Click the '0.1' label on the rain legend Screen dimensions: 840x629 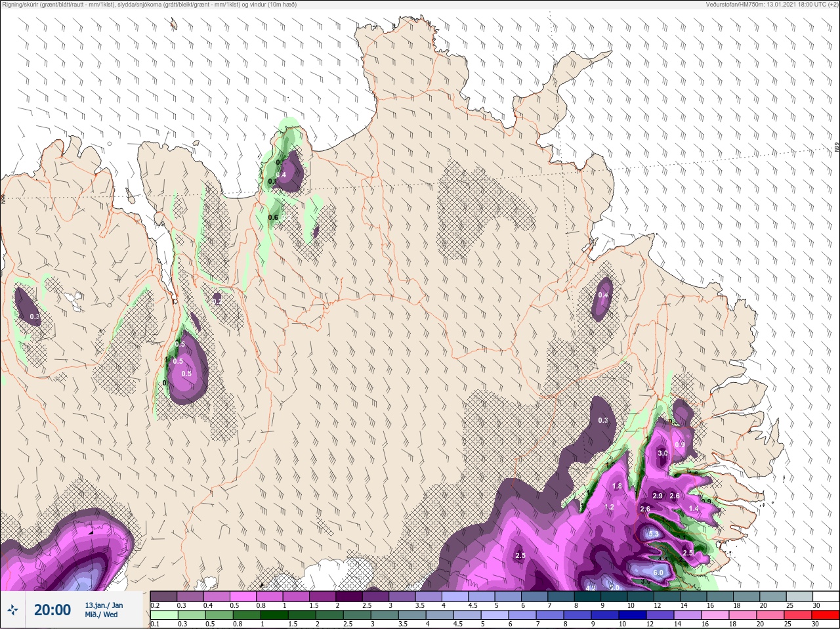pyautogui.click(x=154, y=624)
